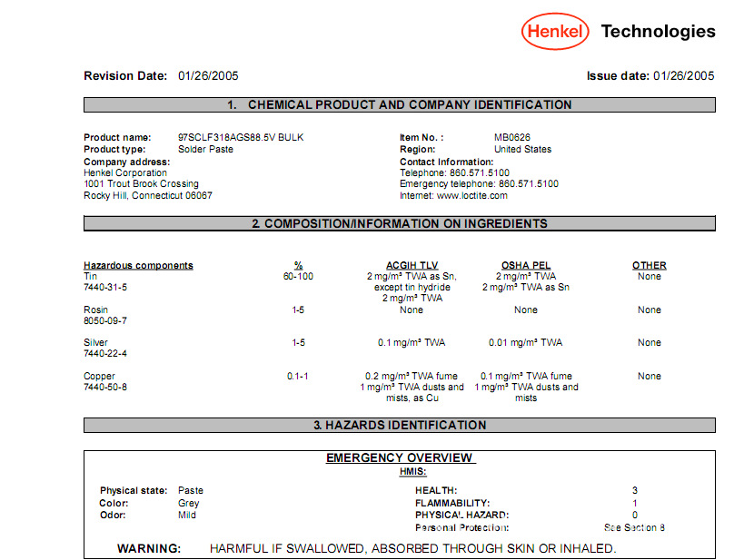This screenshot has height=560, width=734.
Task: Select product name 97SCLF318AGS88.5V BULK
Action: coord(241,138)
